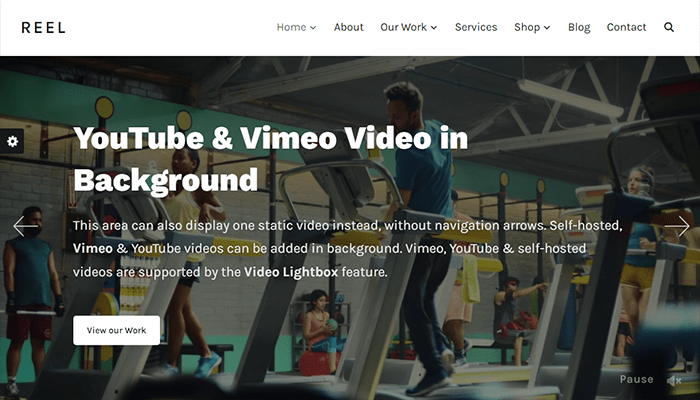Screen dimensions: 700x400
Task: Click the View our Work button
Action: (116, 330)
